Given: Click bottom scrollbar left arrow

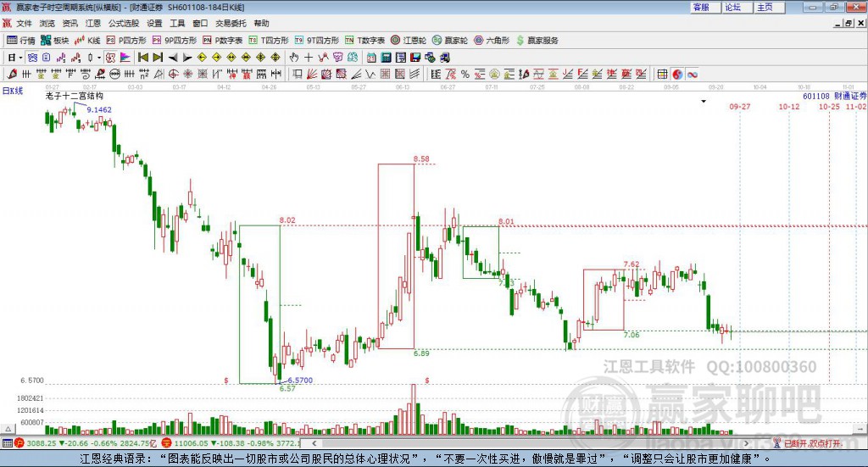Looking at the screenshot, I should pyautogui.click(x=314, y=443).
